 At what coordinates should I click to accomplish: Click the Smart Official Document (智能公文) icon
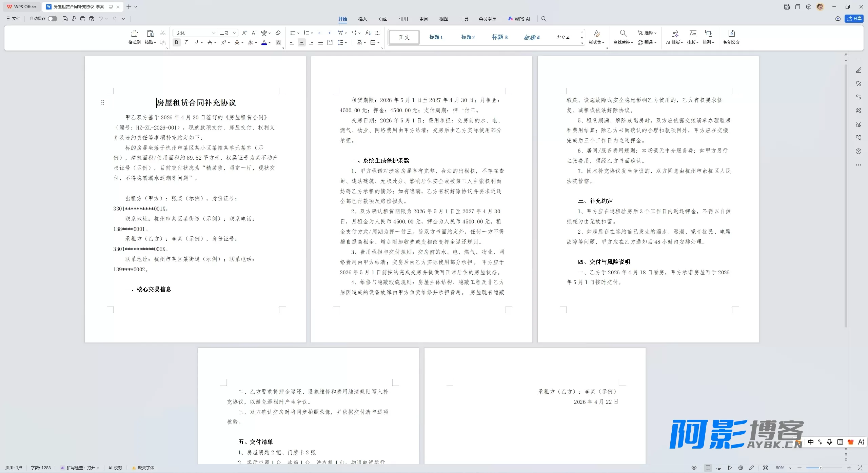(731, 33)
